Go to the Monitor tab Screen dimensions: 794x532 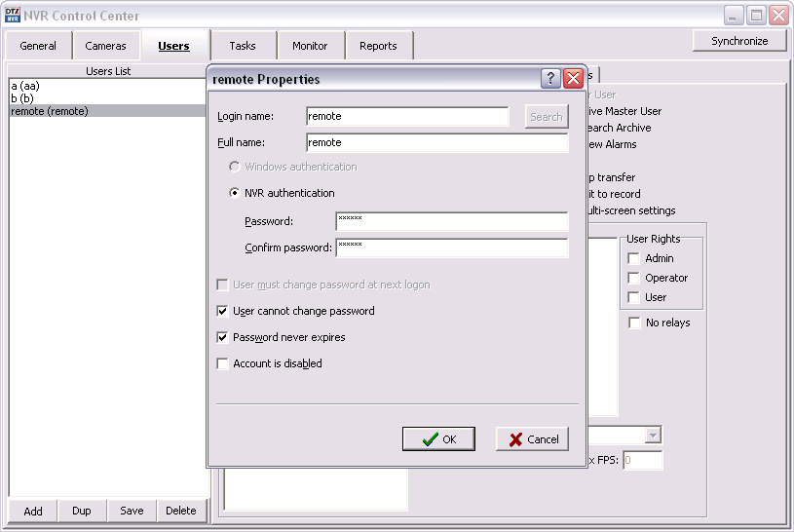pos(310,46)
